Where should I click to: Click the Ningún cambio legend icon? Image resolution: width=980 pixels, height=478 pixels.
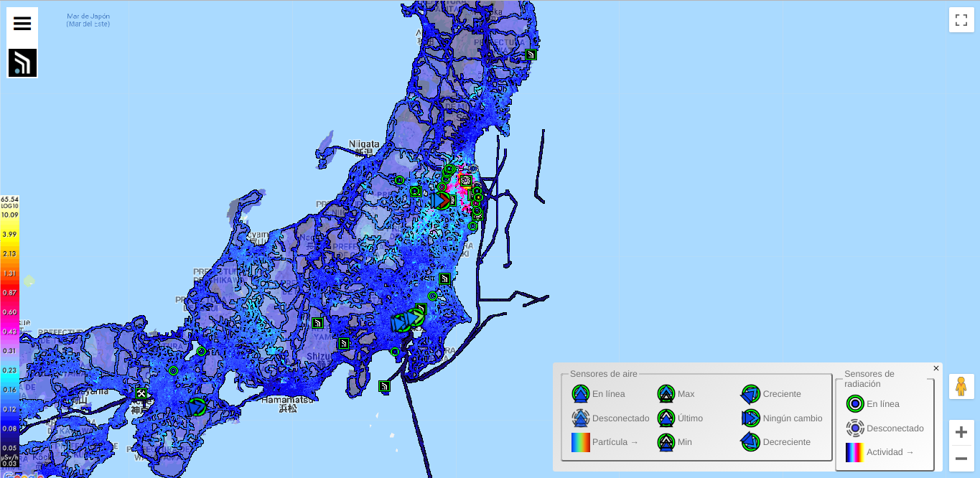(x=750, y=418)
